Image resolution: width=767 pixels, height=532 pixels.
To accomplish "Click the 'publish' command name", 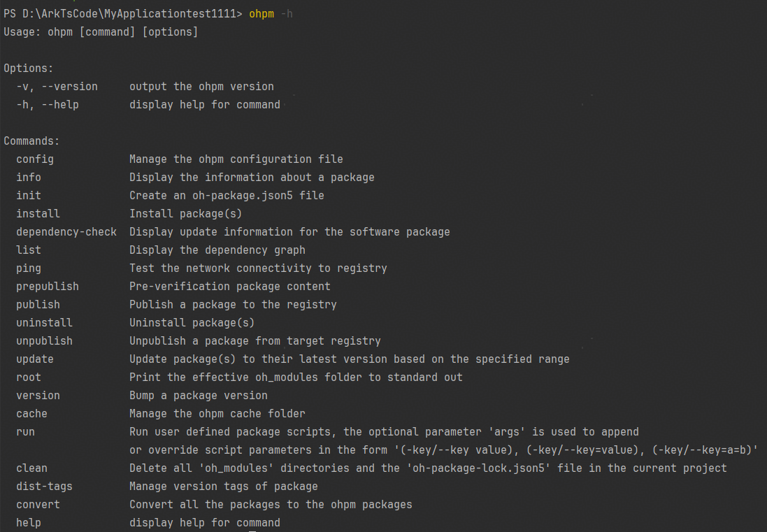I will [38, 305].
